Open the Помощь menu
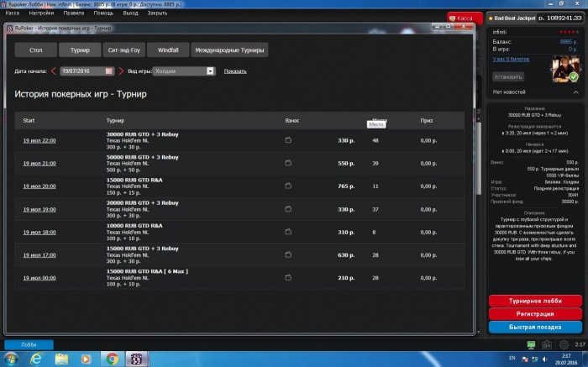 [103, 13]
